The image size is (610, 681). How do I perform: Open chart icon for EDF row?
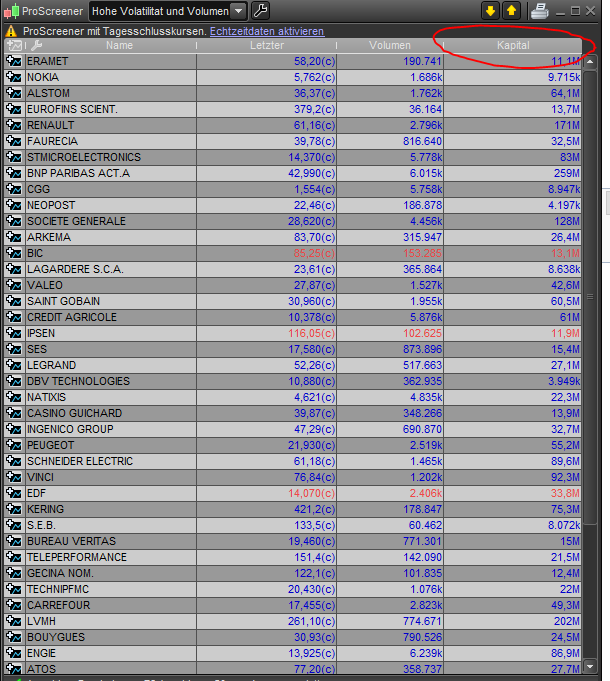[x=14, y=493]
